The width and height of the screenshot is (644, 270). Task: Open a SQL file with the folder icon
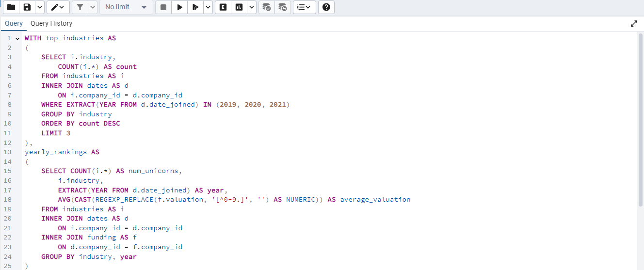tap(11, 7)
